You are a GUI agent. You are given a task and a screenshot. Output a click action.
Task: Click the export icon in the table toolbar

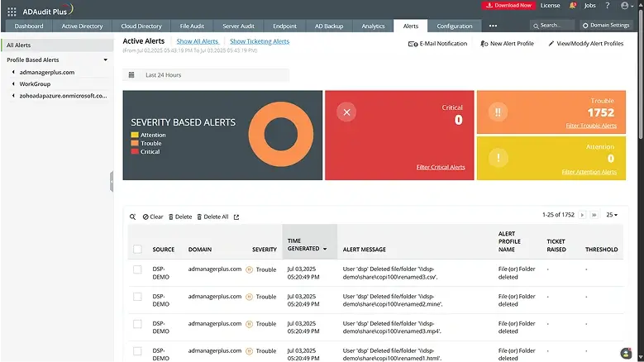coord(236,217)
